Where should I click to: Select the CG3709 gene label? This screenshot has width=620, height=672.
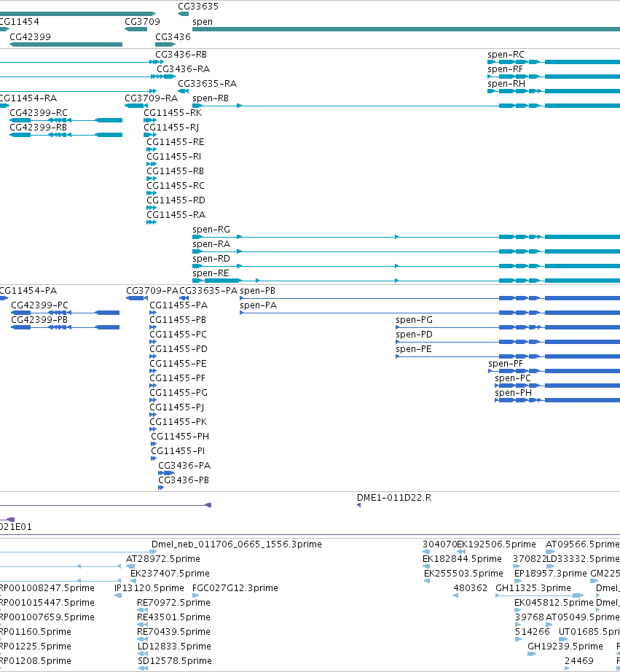[x=142, y=22]
